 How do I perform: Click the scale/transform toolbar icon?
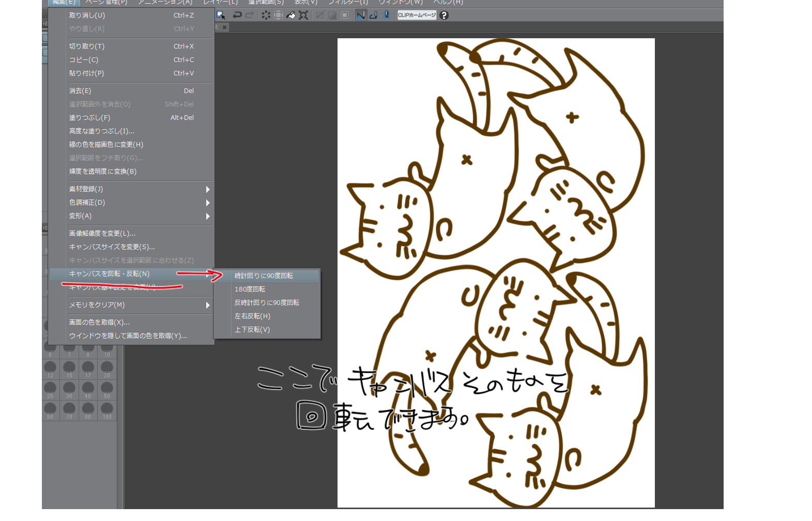(x=303, y=15)
